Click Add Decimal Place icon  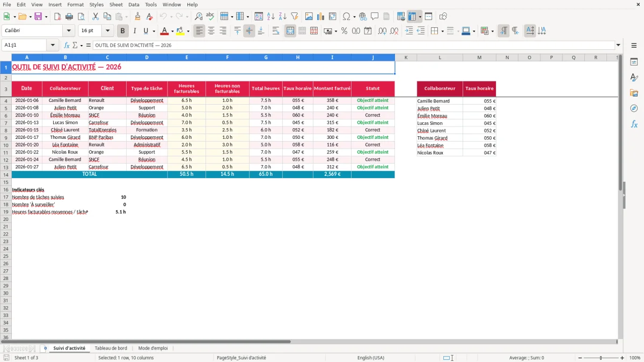[x=383, y=31]
